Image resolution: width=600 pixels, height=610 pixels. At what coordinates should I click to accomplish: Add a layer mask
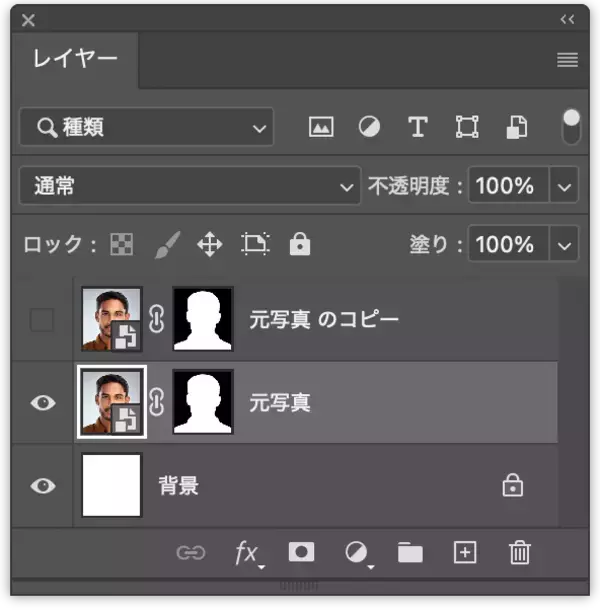pyautogui.click(x=301, y=552)
